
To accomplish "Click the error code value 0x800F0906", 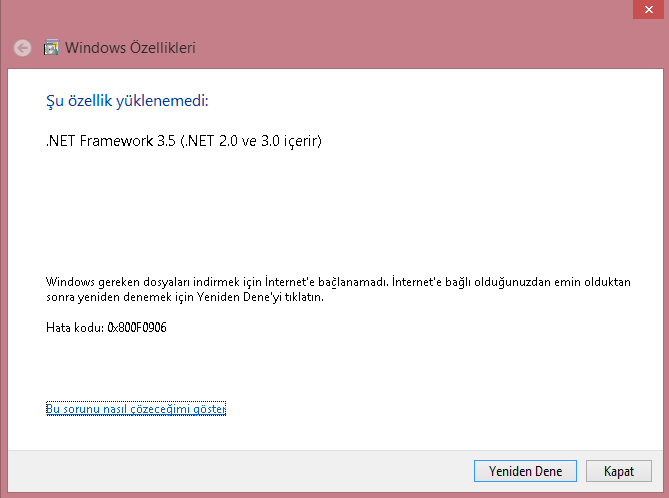I will click(137, 328).
